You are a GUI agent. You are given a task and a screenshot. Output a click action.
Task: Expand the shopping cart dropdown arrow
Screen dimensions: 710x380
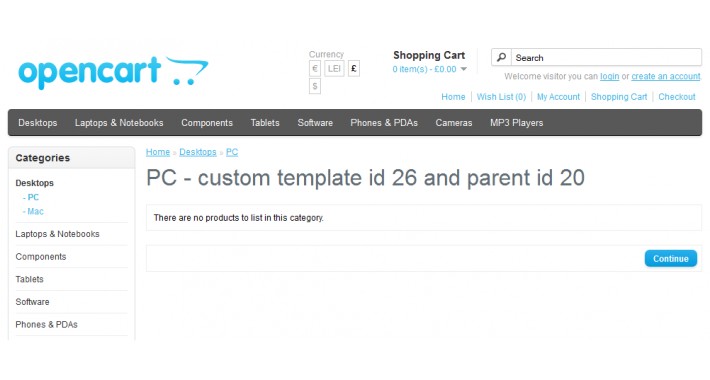pos(463,69)
